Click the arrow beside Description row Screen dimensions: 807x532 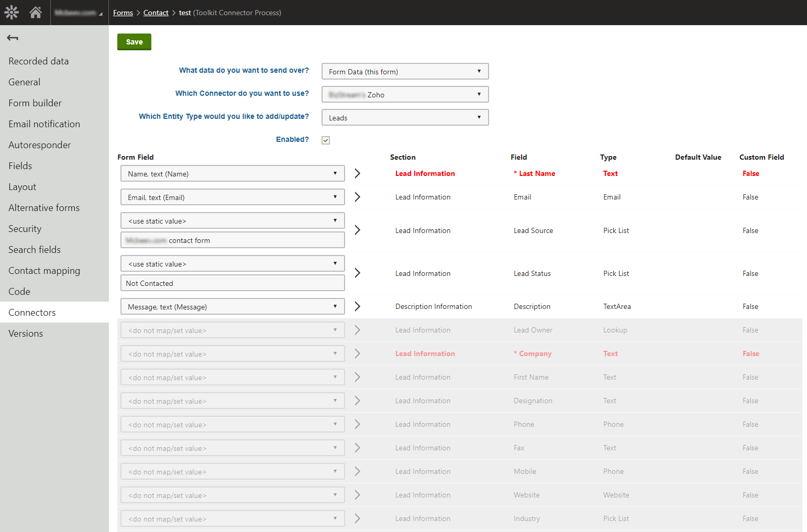(x=357, y=306)
